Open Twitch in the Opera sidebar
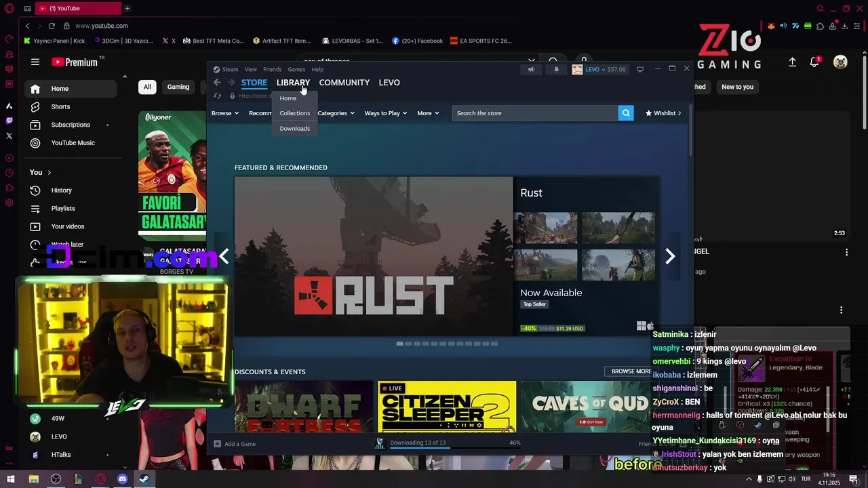 click(x=9, y=121)
